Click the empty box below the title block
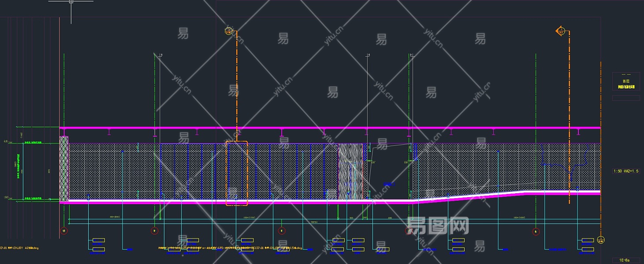The height and width of the screenshot is (264, 644). click(626, 98)
